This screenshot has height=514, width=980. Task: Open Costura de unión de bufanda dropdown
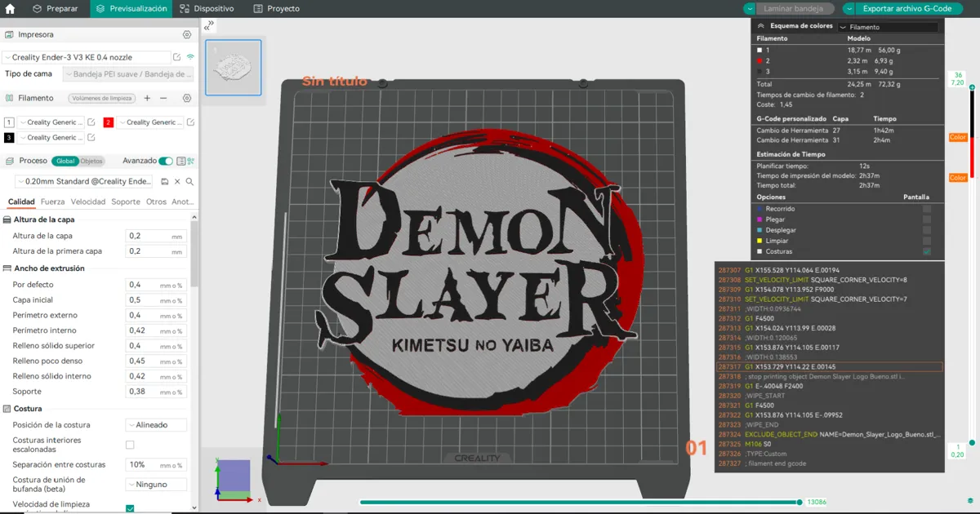pos(156,484)
